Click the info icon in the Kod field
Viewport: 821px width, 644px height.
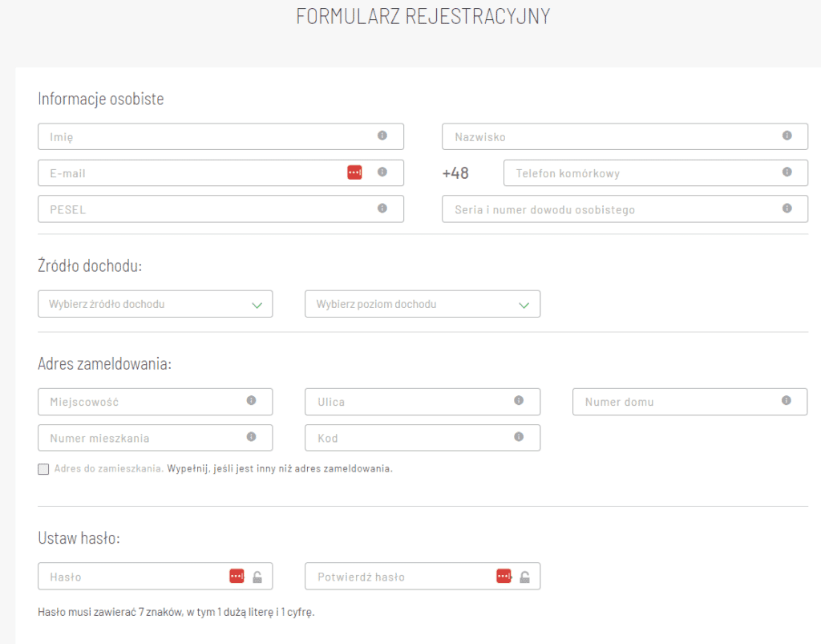tap(519, 437)
